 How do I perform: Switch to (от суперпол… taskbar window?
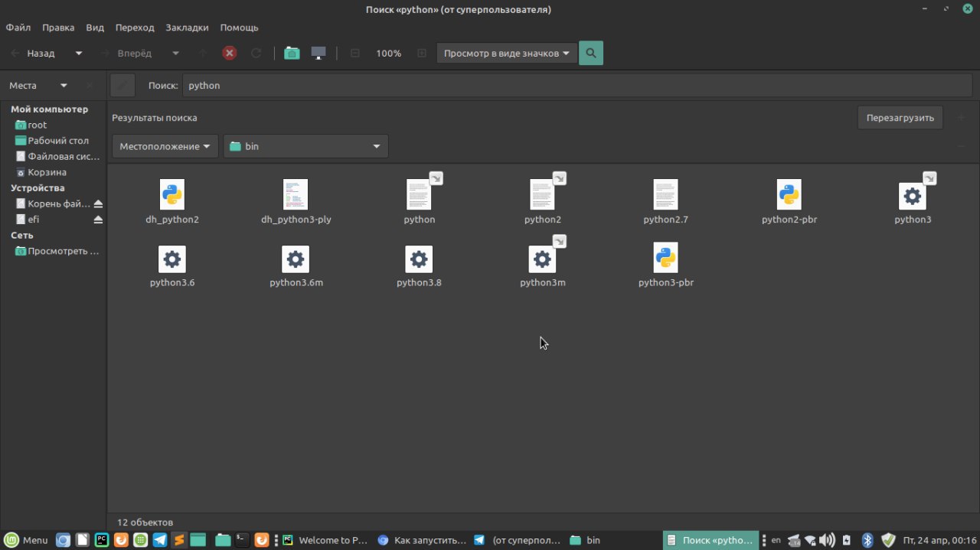pyautogui.click(x=518, y=540)
